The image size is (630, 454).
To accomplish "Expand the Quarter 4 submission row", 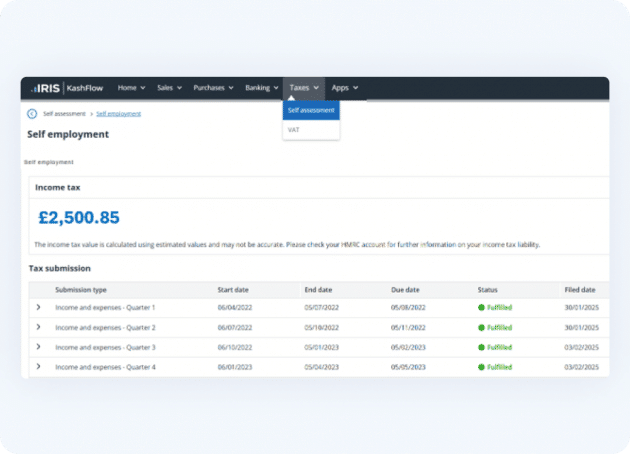I will pyautogui.click(x=38, y=366).
